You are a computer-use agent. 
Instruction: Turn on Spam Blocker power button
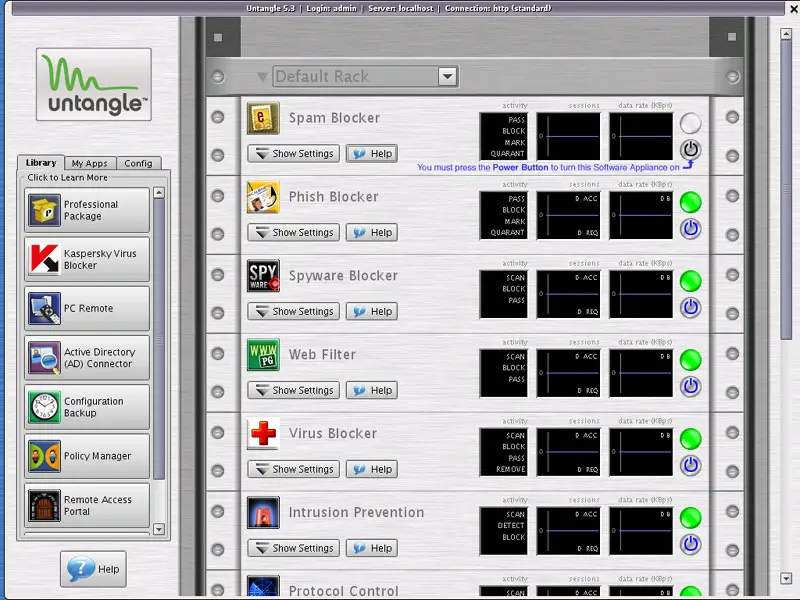click(x=690, y=150)
